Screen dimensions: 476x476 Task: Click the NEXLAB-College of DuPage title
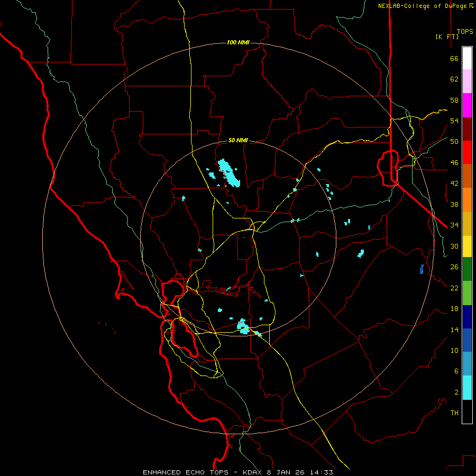click(x=425, y=6)
